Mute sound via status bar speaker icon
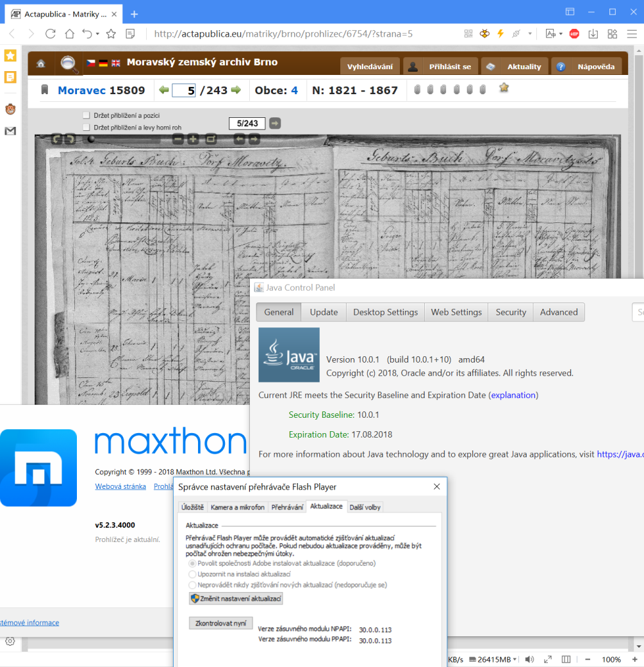The image size is (644, 667). point(529,659)
